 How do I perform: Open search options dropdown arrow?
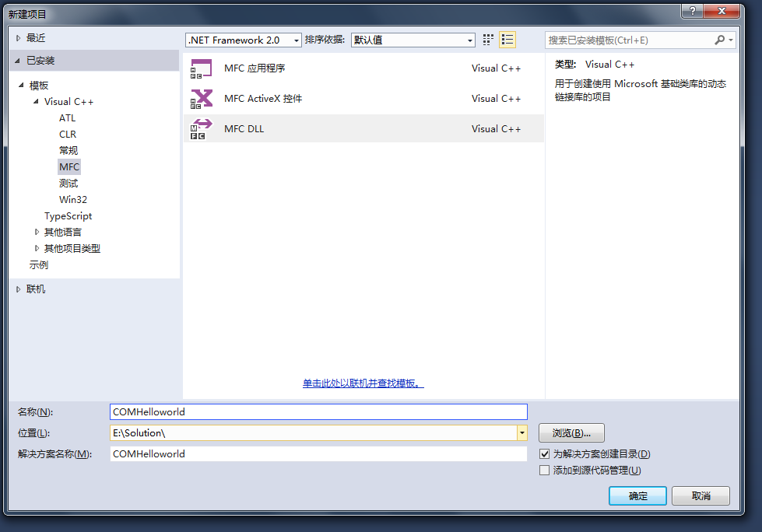pos(730,40)
